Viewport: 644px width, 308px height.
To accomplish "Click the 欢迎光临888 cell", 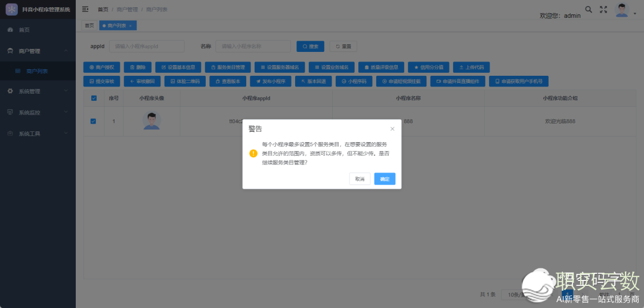I will 560,121.
